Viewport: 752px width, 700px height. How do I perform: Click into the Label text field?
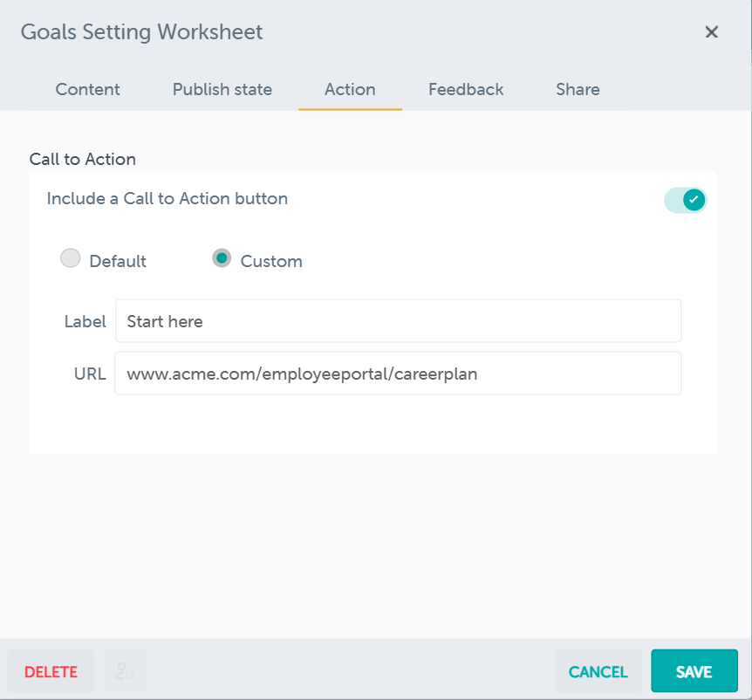(398, 321)
